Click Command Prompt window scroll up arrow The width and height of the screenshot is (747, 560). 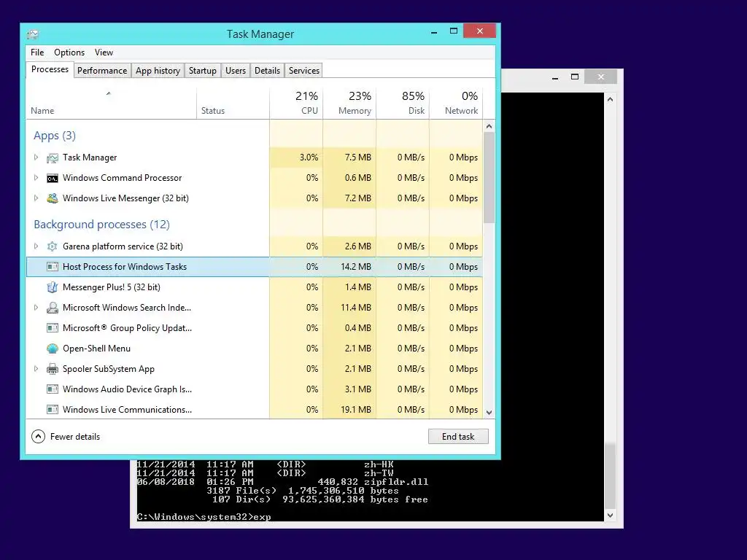click(x=610, y=99)
